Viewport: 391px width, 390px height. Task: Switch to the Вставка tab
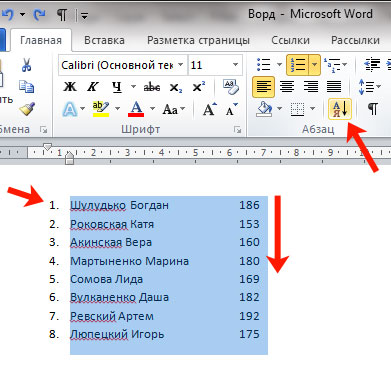[x=104, y=40]
